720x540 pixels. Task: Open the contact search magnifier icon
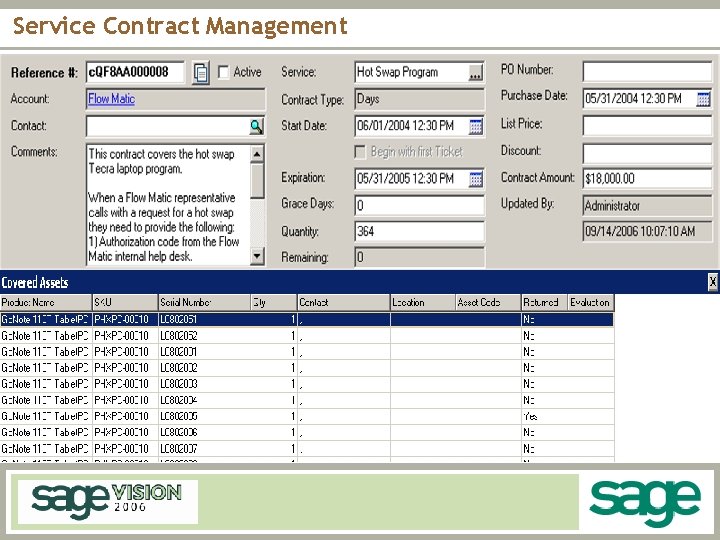point(256,126)
